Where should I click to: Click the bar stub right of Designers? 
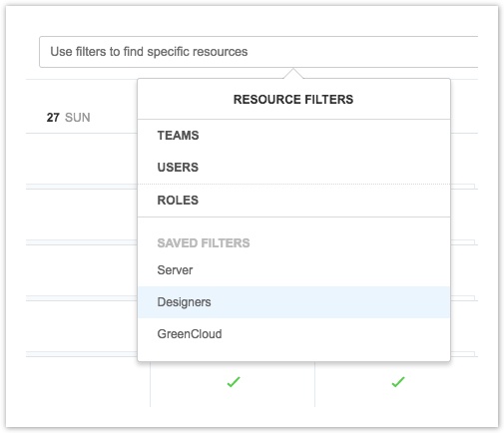tap(463, 298)
